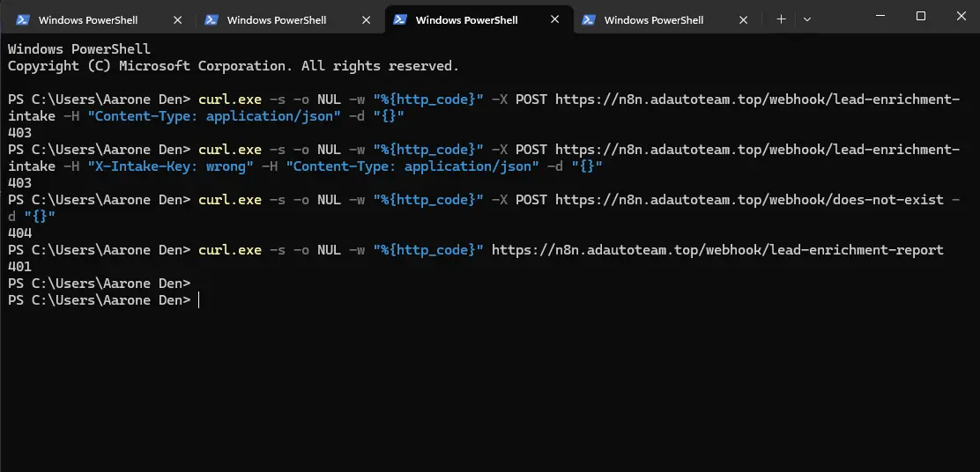Click the "lead-enrichment-report" URL text
This screenshot has width=980, height=472.
856,250
